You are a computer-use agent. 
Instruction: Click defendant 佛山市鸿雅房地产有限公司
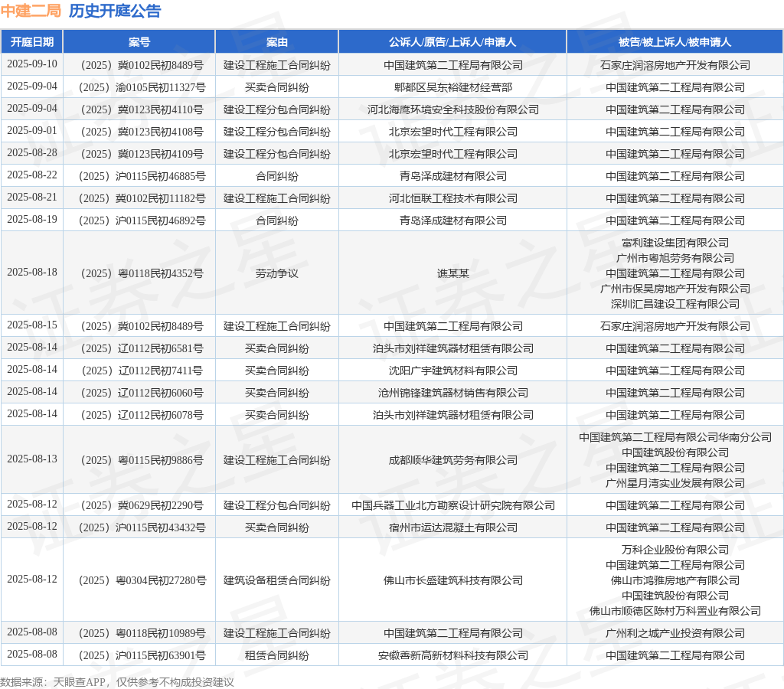675,580
